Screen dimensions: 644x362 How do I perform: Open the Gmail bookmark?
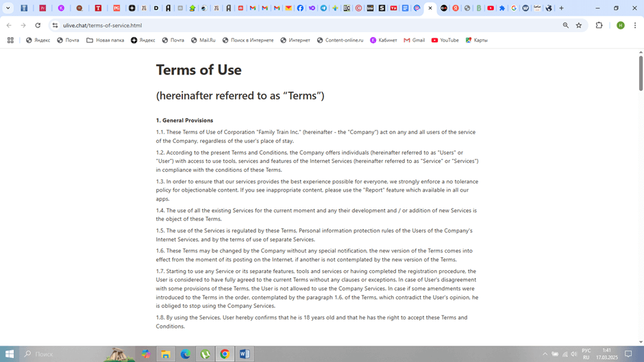pos(414,40)
